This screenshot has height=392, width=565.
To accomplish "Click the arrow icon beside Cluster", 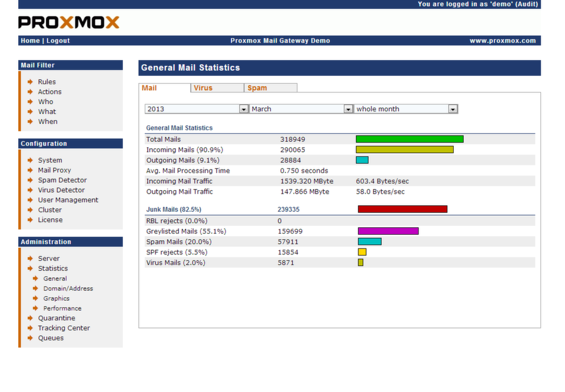I will (x=30, y=210).
